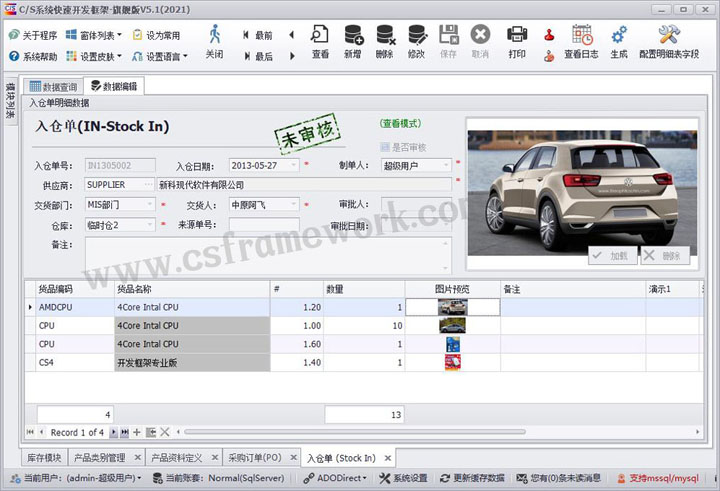Click the car thumbnail in AMDCPU row
The height and width of the screenshot is (491, 720).
(452, 308)
